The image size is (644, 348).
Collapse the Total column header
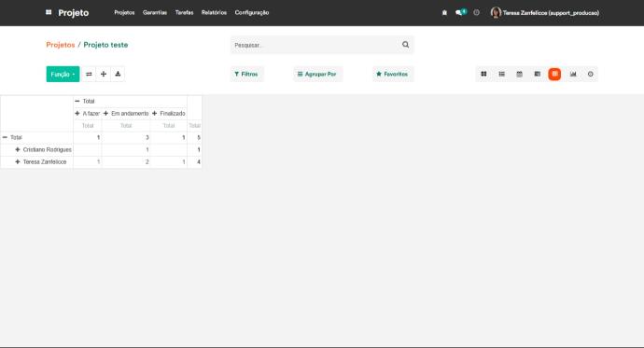coord(130,101)
